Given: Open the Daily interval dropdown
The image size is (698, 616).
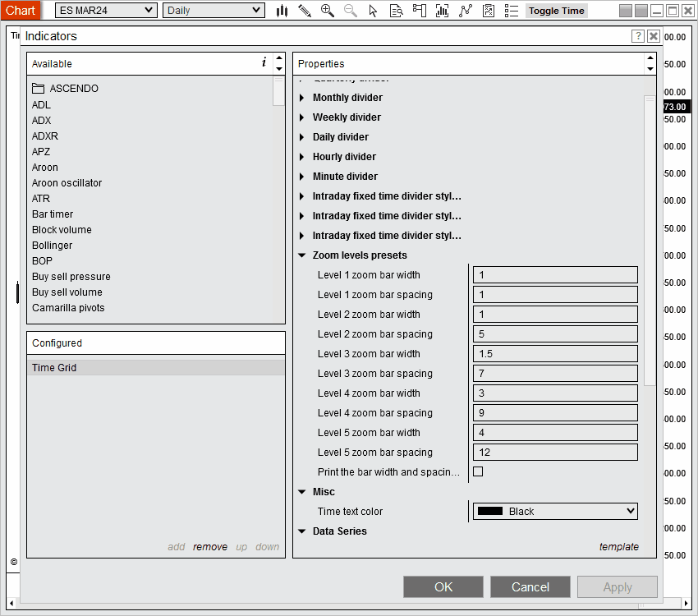Looking at the screenshot, I should 214,11.
